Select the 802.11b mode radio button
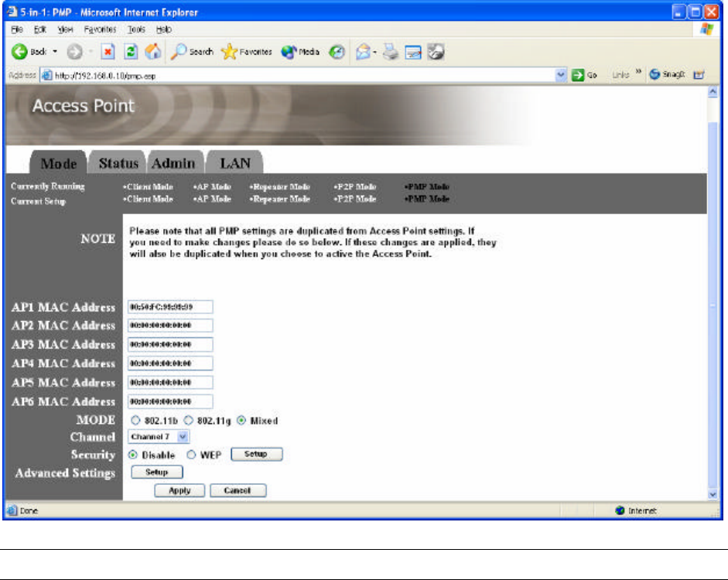 [x=135, y=421]
